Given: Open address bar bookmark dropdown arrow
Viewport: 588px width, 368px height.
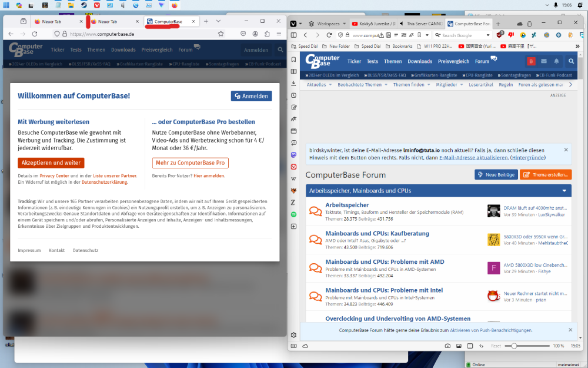Looking at the screenshot, I should tap(427, 35).
